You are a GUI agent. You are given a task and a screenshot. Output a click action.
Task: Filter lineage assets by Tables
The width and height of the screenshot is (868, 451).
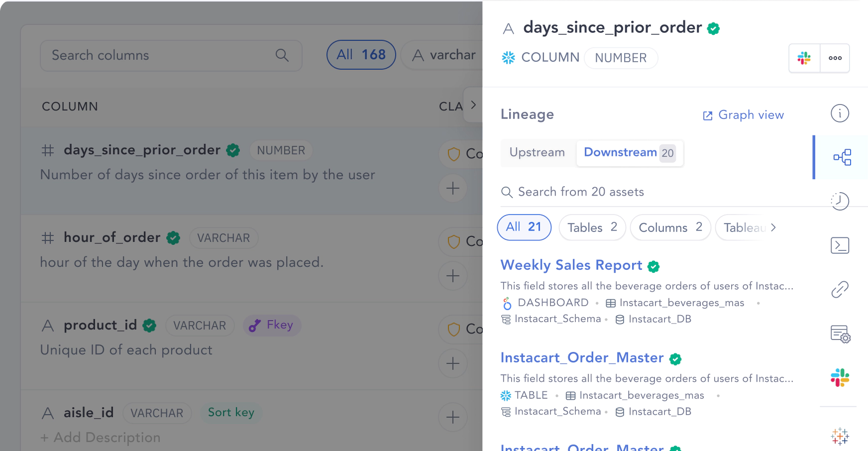(x=592, y=227)
